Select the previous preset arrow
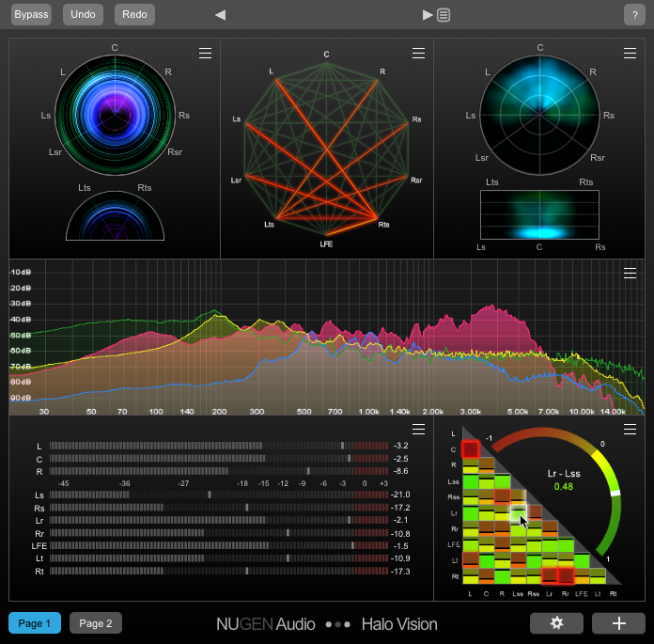The width and height of the screenshot is (654, 644). pyautogui.click(x=221, y=15)
